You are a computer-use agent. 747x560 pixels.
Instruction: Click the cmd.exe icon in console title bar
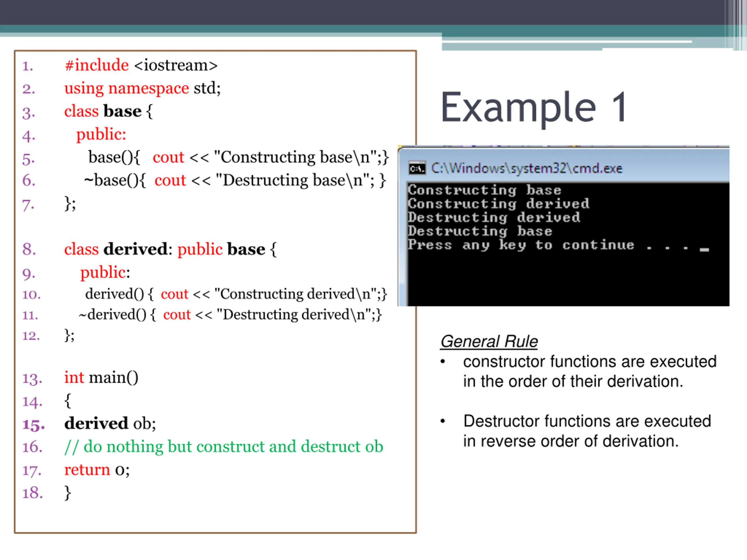click(x=417, y=168)
